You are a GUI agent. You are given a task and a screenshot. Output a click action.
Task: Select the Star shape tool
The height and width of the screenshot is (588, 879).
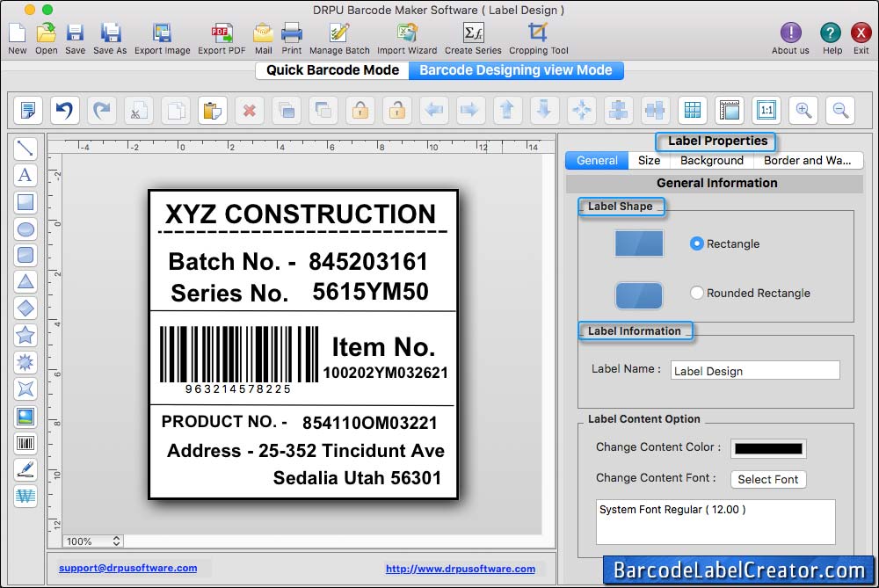click(25, 335)
